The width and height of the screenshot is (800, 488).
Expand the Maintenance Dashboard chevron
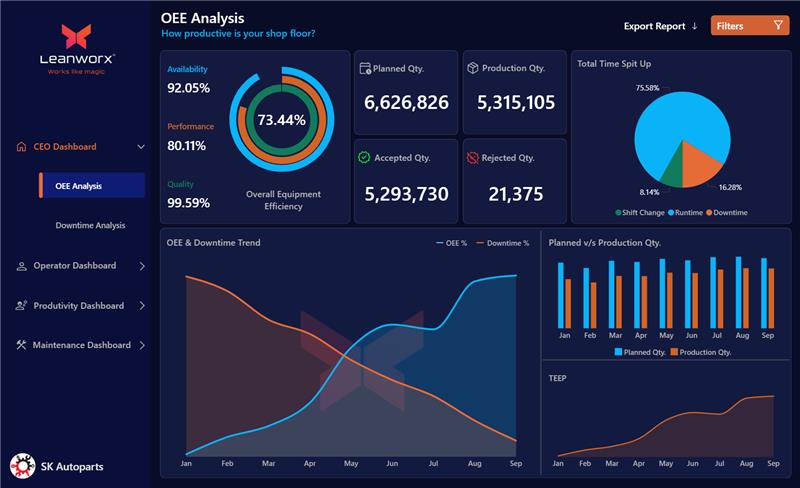pyautogui.click(x=141, y=345)
